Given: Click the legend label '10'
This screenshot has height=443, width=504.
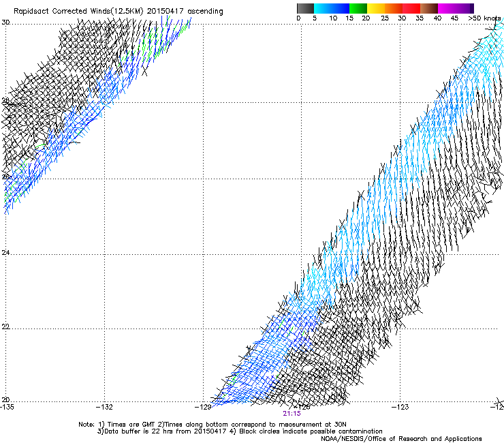Looking at the screenshot, I should [x=333, y=18].
